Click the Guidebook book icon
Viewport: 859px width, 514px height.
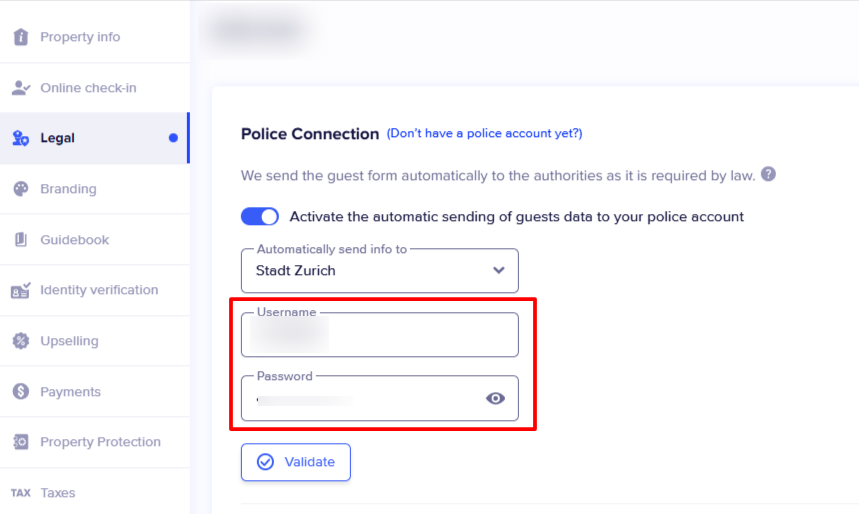pyautogui.click(x=21, y=240)
